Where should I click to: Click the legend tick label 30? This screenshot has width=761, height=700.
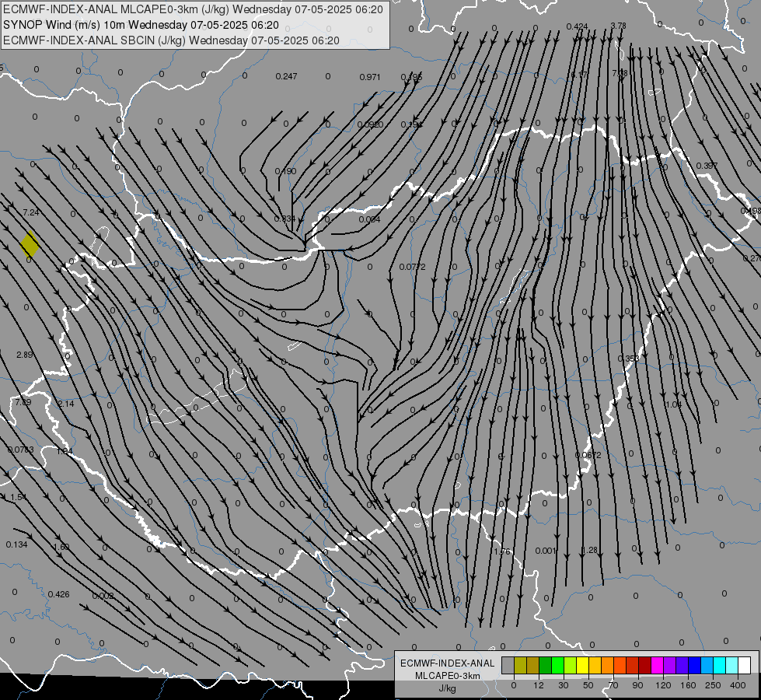(563, 685)
